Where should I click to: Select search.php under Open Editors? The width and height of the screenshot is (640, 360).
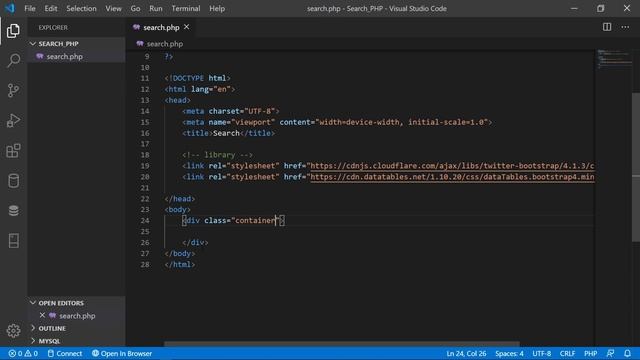coord(77,316)
